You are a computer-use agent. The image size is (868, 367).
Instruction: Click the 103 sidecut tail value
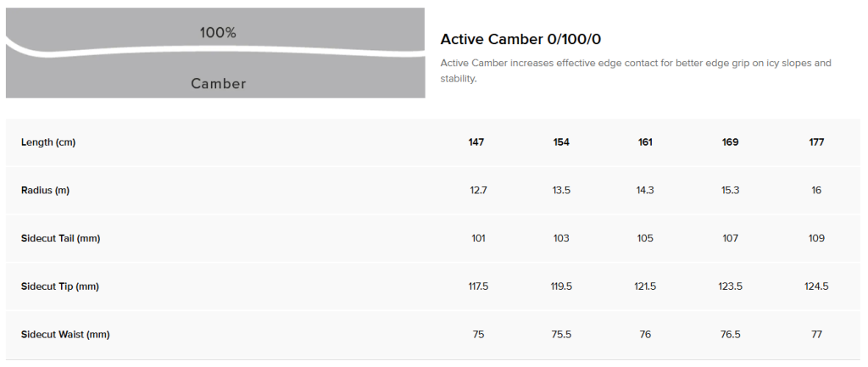click(561, 238)
